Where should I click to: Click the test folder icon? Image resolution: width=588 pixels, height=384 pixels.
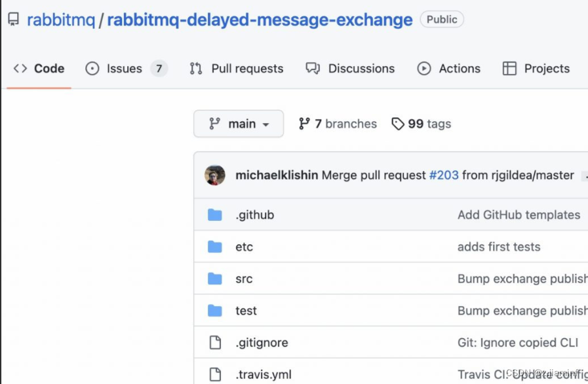215,311
